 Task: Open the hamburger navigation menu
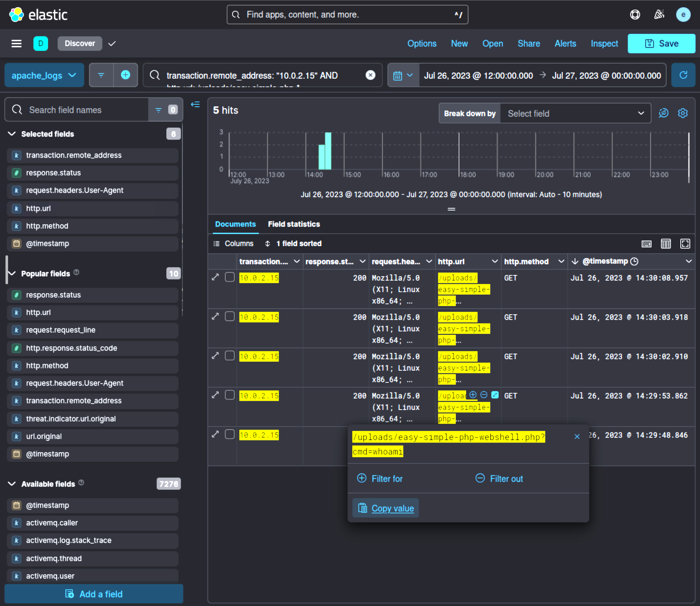point(16,44)
